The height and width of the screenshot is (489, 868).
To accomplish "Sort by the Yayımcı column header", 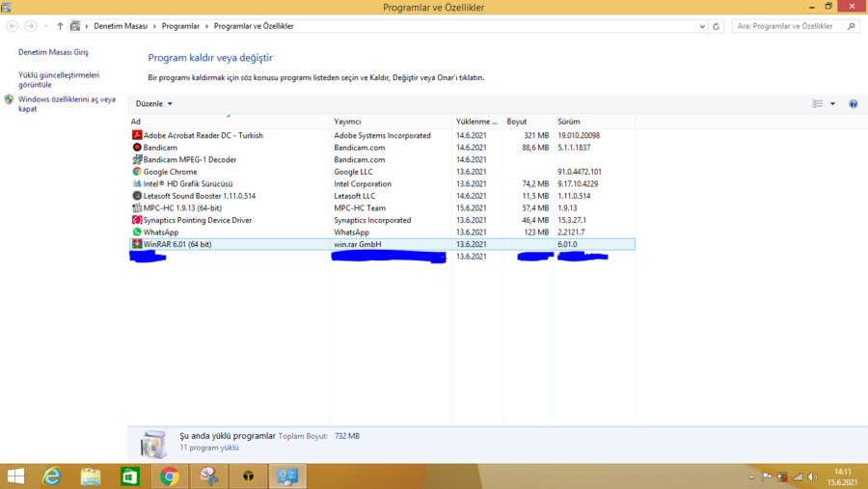I will [391, 122].
